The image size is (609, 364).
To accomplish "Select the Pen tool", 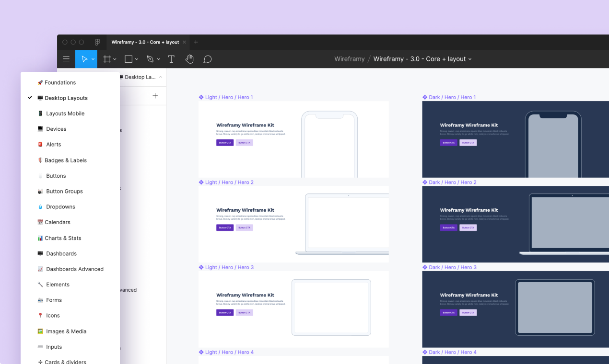I will [x=150, y=59].
